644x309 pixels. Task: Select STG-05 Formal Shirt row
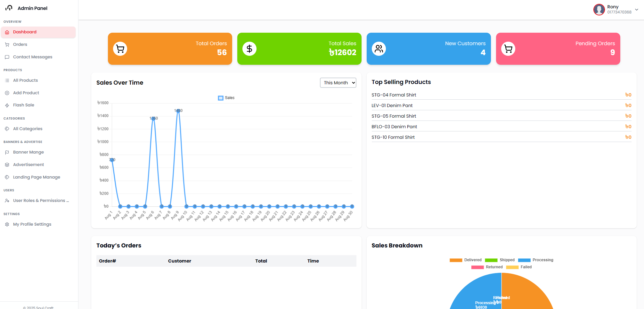(501, 116)
